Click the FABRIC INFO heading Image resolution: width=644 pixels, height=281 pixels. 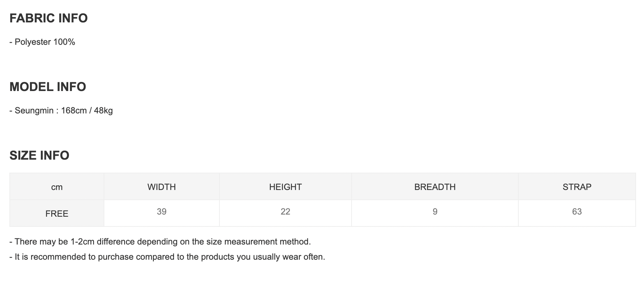click(48, 18)
